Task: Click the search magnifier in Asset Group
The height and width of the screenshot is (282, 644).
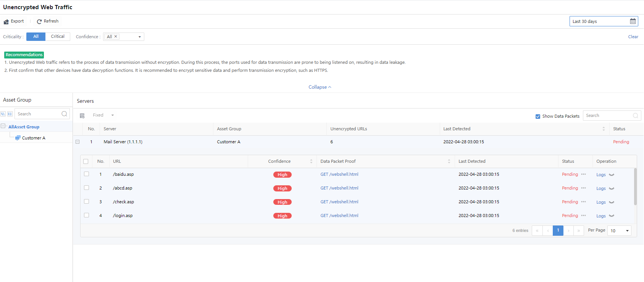Action: coord(64,114)
